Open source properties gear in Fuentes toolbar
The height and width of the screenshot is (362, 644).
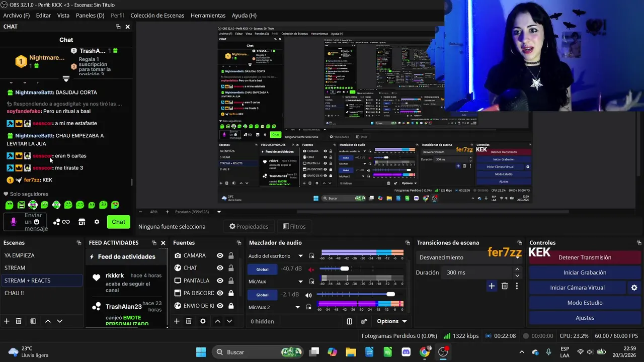tap(203, 321)
